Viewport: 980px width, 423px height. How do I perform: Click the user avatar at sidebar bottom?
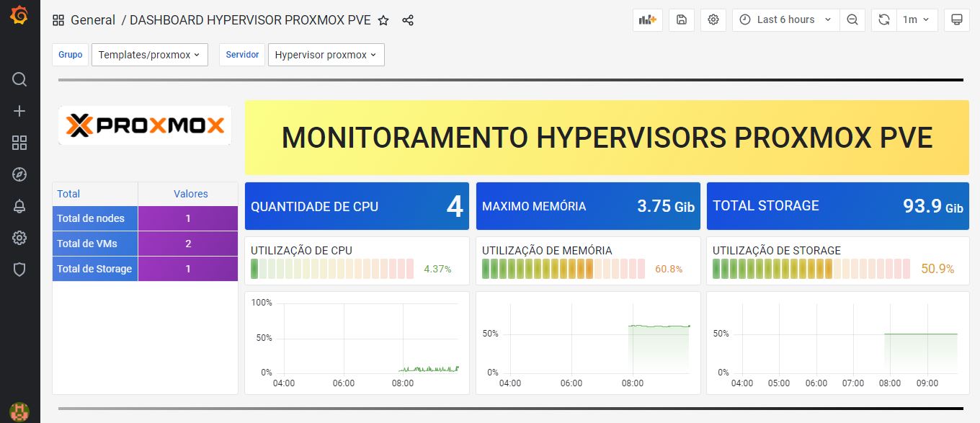(19, 412)
